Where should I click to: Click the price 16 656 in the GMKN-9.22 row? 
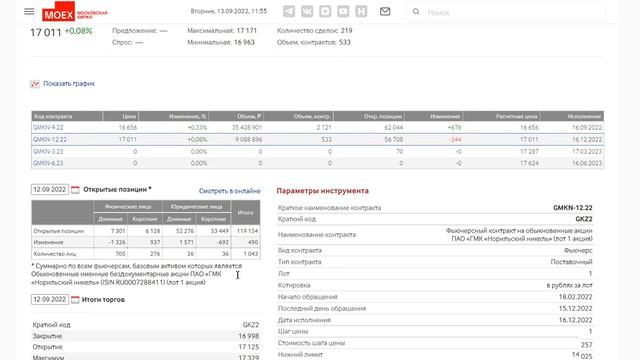click(128, 127)
